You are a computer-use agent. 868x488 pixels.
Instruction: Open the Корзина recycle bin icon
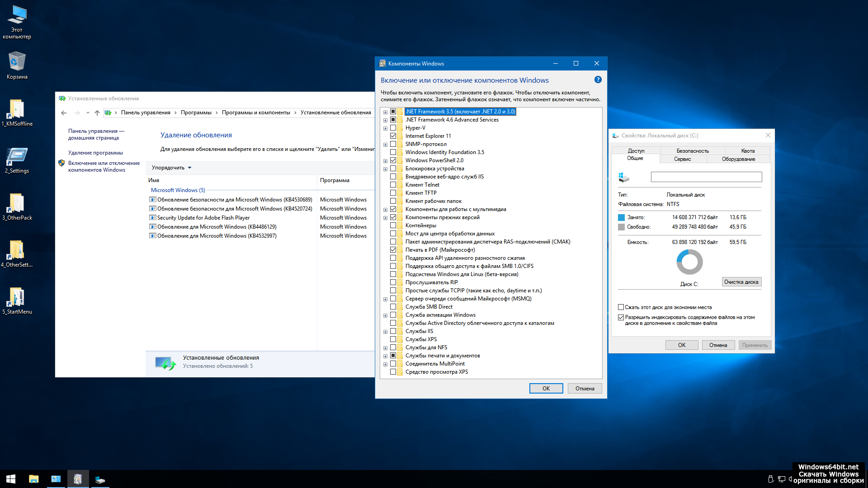[x=17, y=66]
